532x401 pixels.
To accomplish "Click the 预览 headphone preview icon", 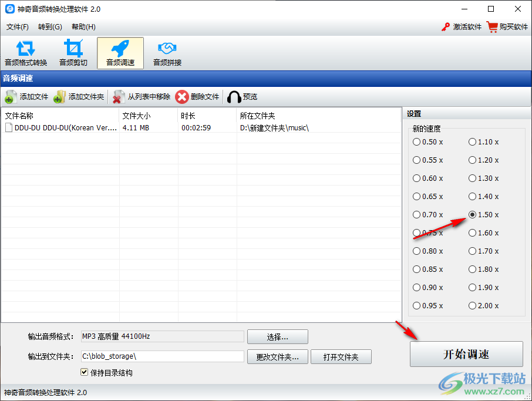I will click(x=234, y=97).
